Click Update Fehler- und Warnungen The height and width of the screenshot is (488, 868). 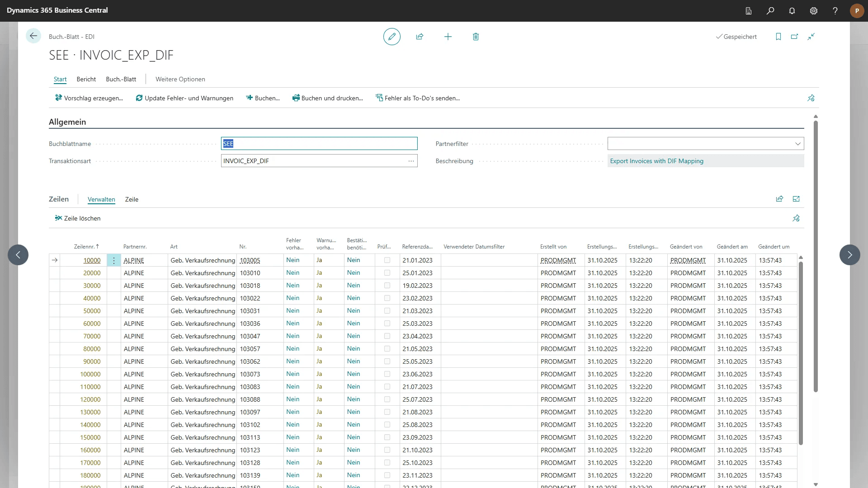click(x=184, y=98)
